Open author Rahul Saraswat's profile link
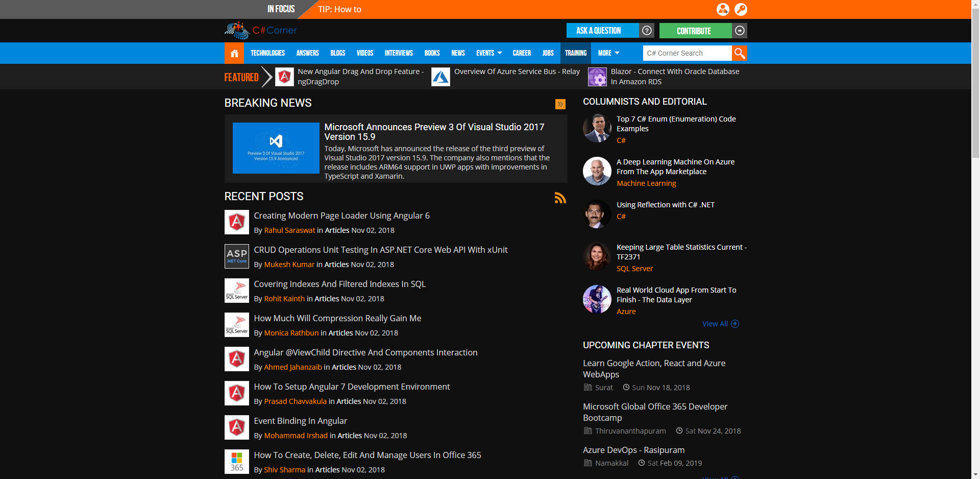The image size is (980, 479). (x=289, y=230)
